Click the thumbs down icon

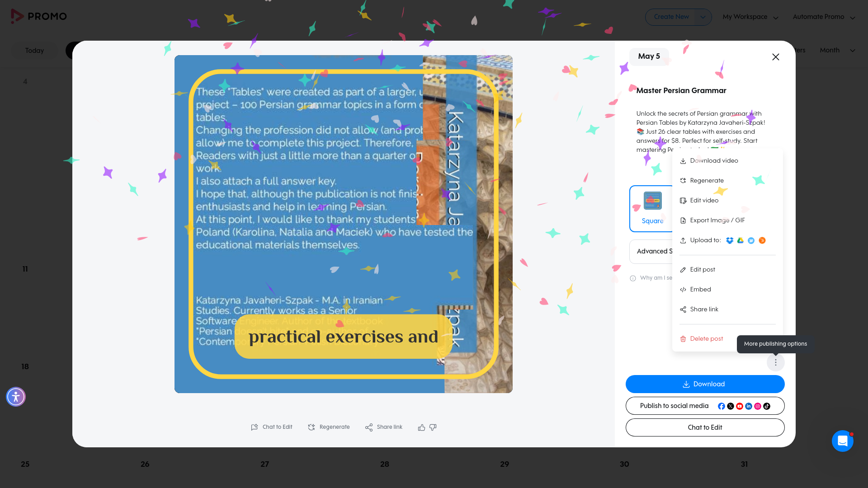point(433,427)
